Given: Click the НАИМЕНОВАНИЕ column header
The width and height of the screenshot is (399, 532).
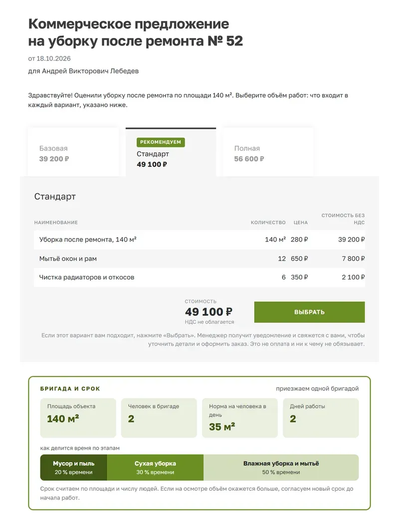Looking at the screenshot, I should pos(56,223).
